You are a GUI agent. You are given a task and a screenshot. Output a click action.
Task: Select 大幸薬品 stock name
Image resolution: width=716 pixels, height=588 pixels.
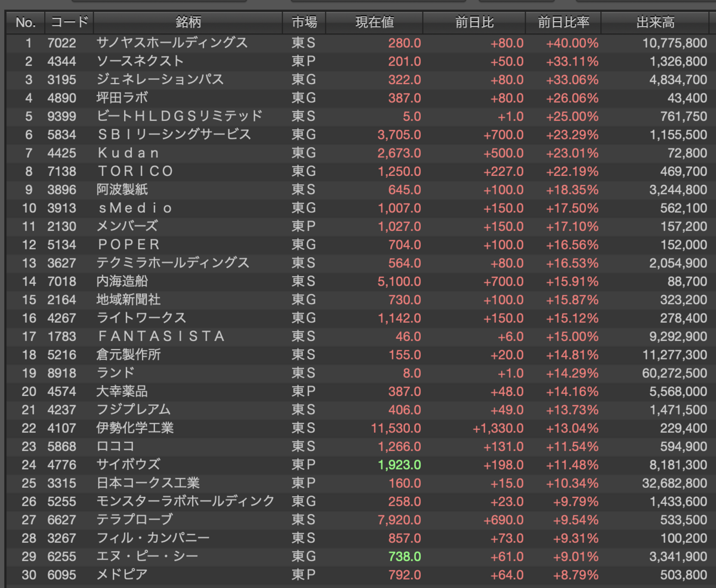(122, 391)
